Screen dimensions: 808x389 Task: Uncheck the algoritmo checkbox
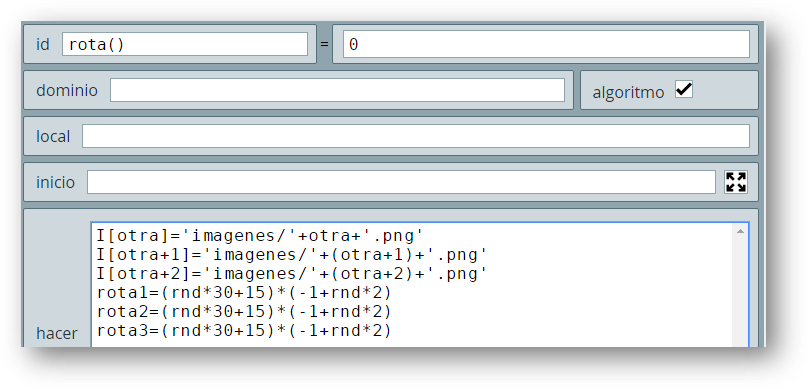point(684,90)
